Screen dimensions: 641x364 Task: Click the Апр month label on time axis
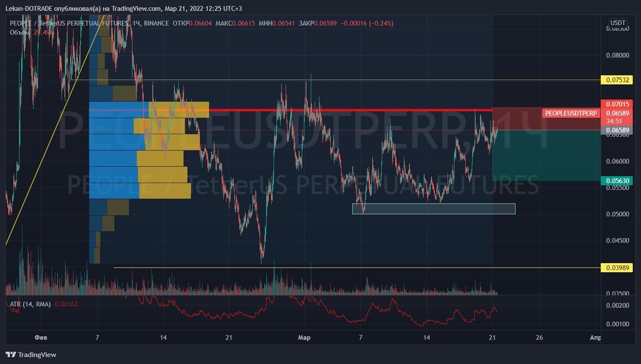tap(595, 338)
